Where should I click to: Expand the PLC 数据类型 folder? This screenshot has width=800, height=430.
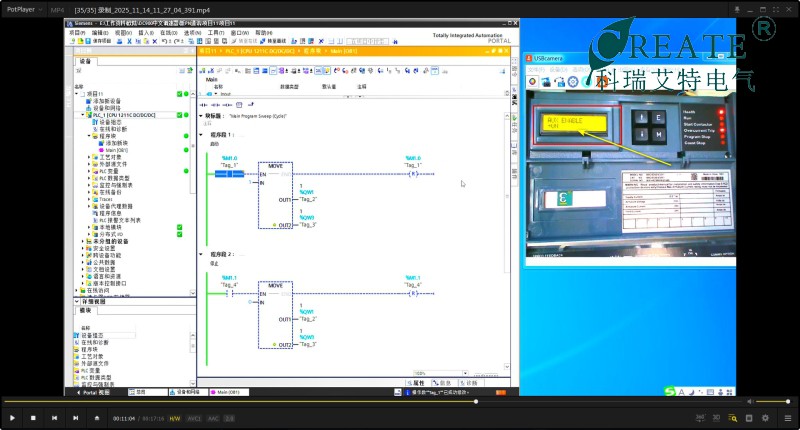(89, 179)
